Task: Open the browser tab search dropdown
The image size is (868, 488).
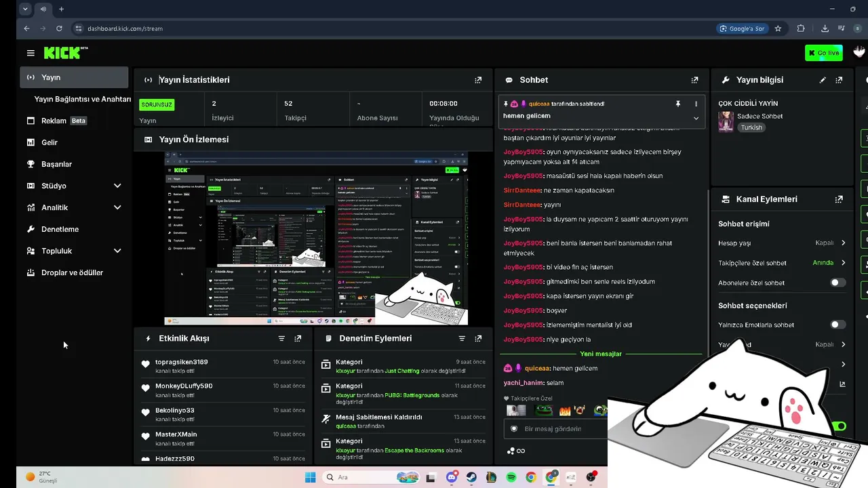Action: (x=25, y=9)
